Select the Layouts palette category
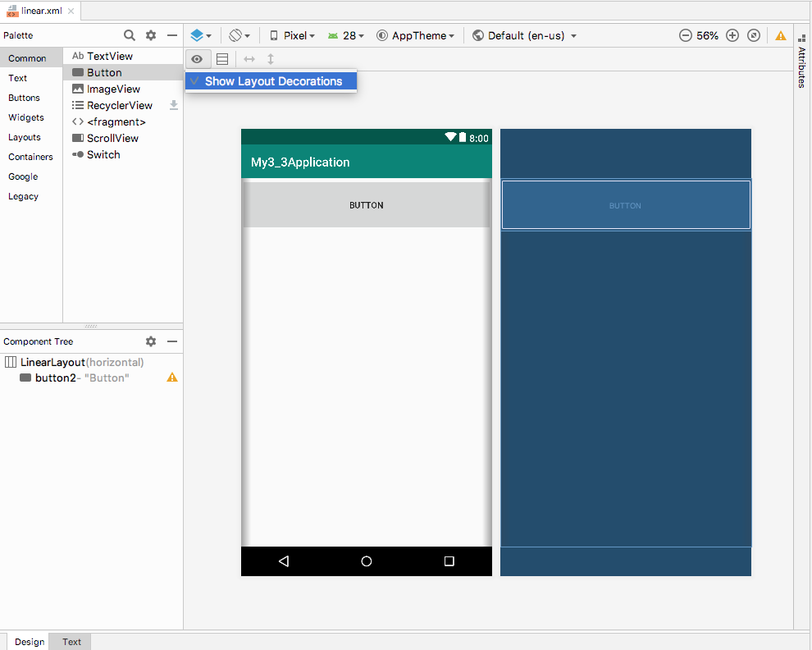The width and height of the screenshot is (812, 650). pos(25,137)
